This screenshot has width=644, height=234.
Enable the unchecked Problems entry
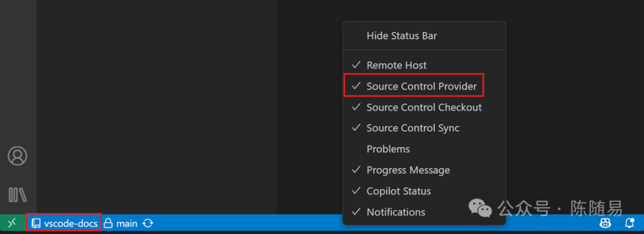(x=425, y=149)
